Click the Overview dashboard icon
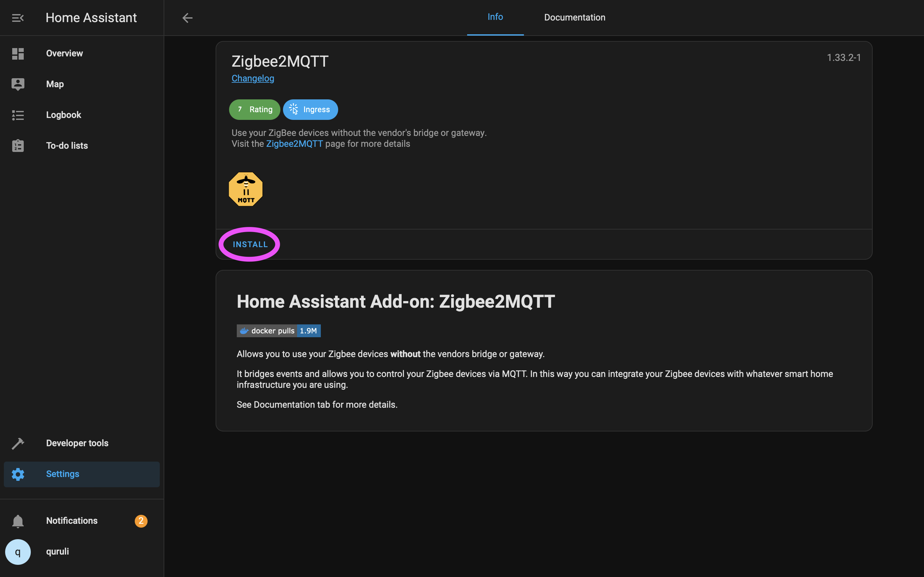Image resolution: width=924 pixels, height=577 pixels. 18,54
